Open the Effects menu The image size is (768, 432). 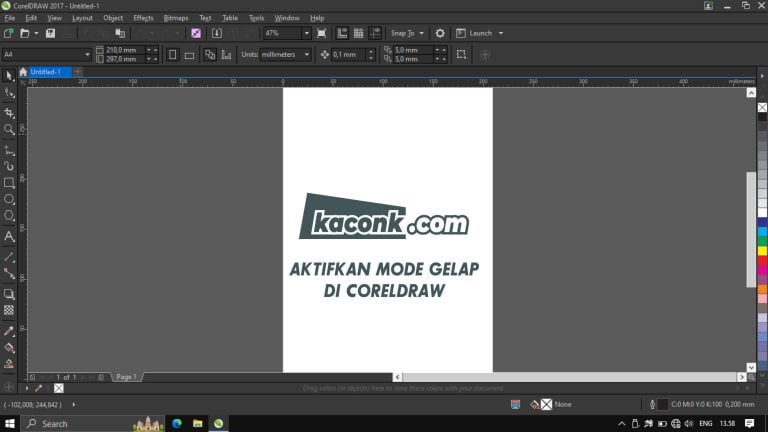[143, 18]
